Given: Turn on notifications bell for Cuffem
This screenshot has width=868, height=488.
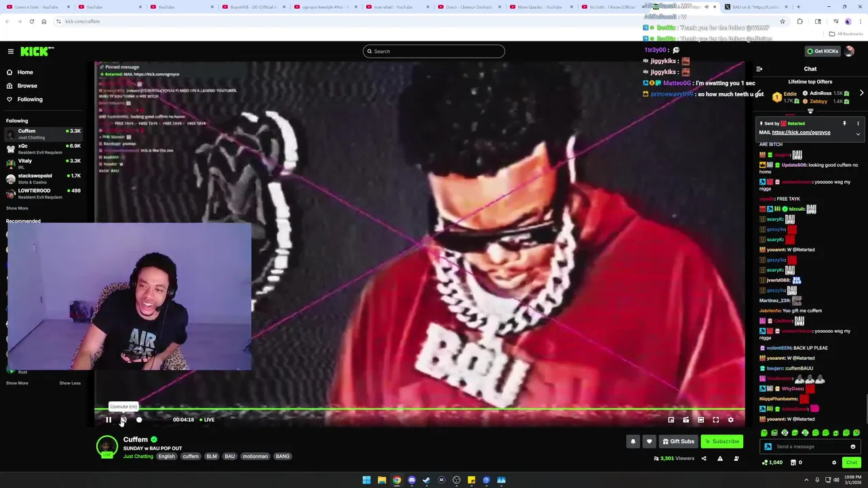Looking at the screenshot, I should tap(633, 441).
